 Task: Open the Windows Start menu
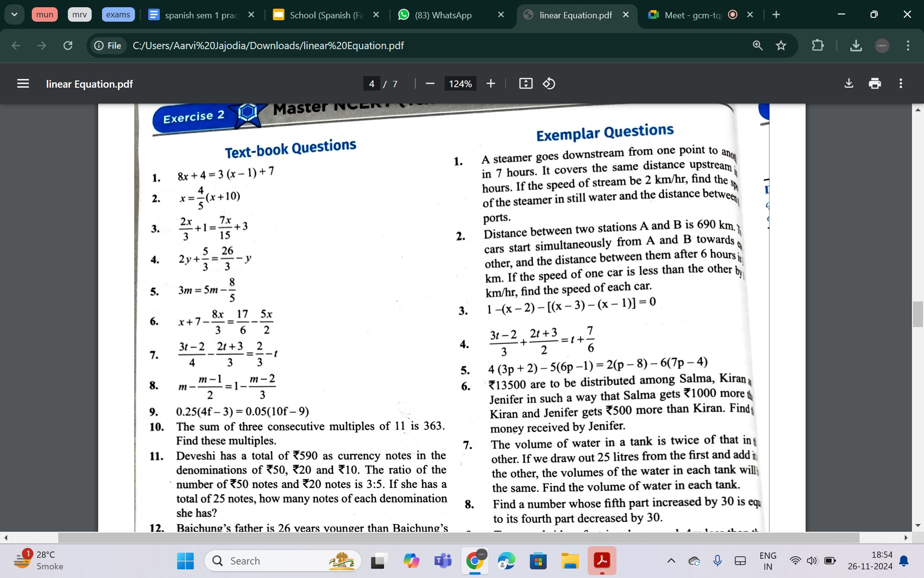[x=185, y=561]
